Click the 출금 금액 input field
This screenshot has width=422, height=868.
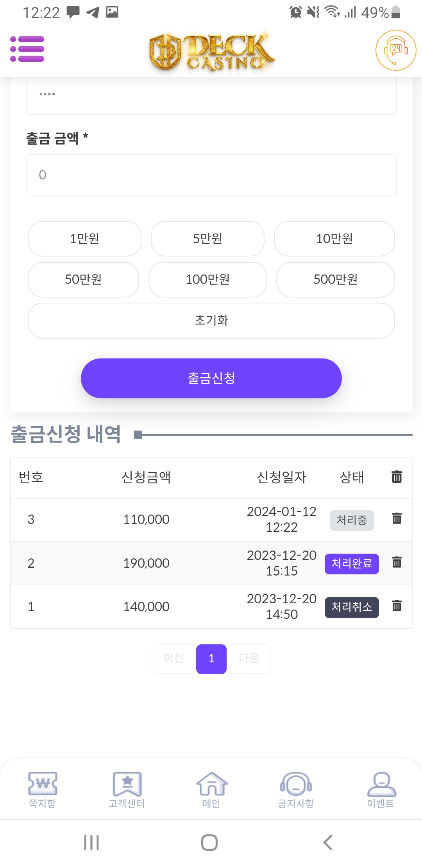coord(211,175)
